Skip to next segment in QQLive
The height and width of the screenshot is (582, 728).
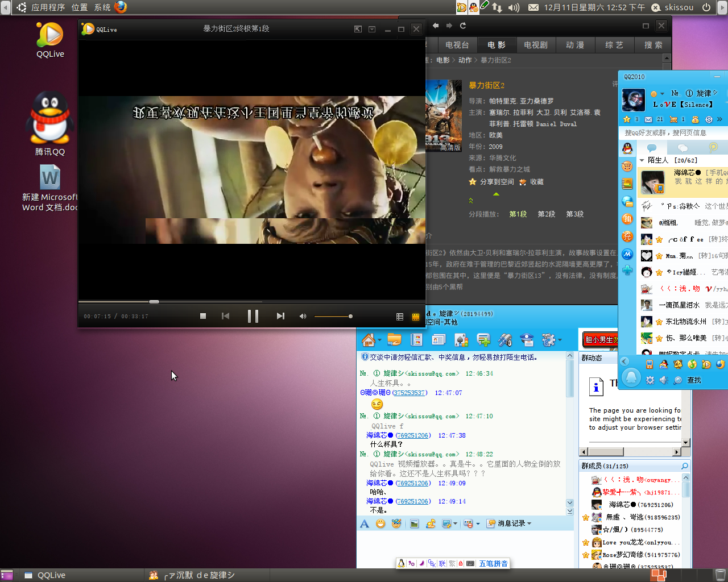[x=280, y=316]
